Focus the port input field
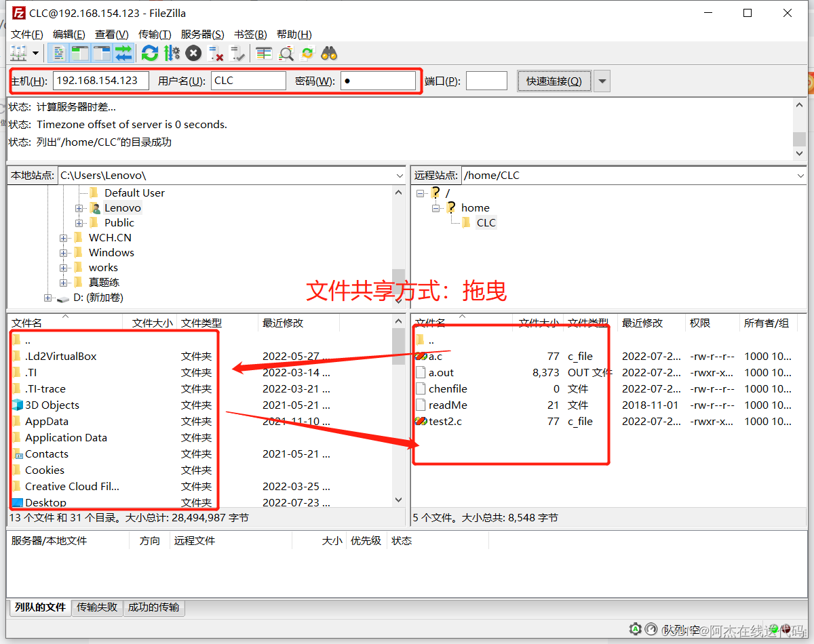 click(x=486, y=81)
